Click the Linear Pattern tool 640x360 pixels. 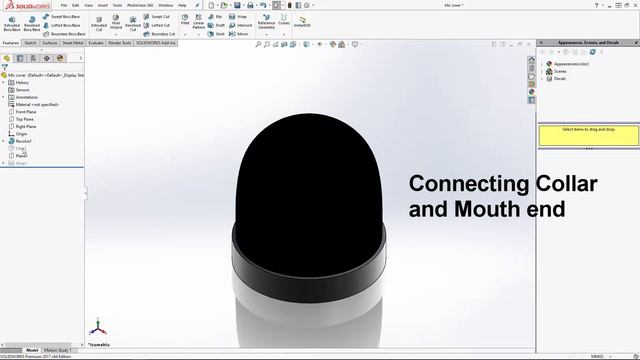[198, 22]
